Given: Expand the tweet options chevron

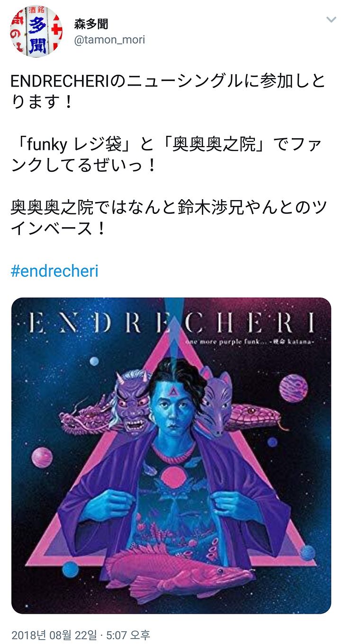Looking at the screenshot, I should (x=330, y=19).
